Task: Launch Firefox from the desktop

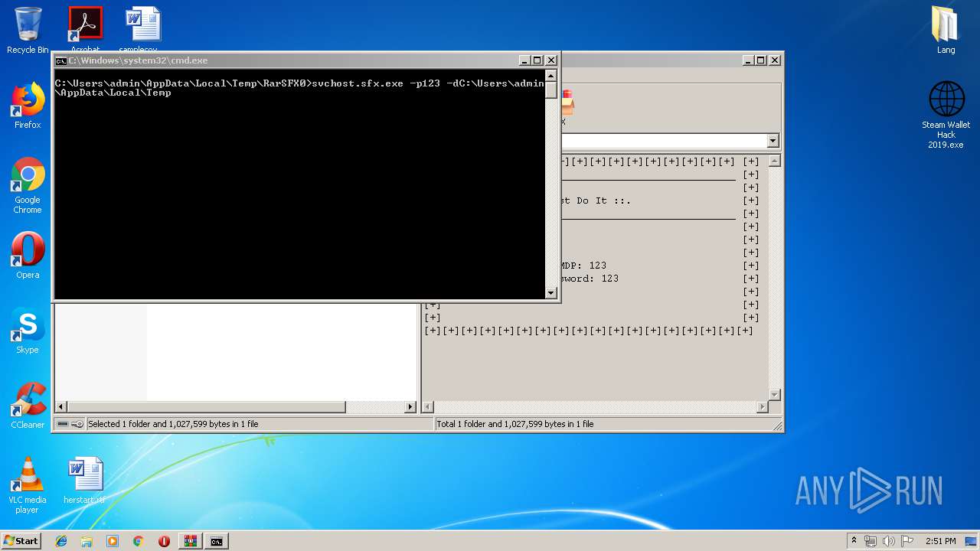Action: click(x=28, y=106)
